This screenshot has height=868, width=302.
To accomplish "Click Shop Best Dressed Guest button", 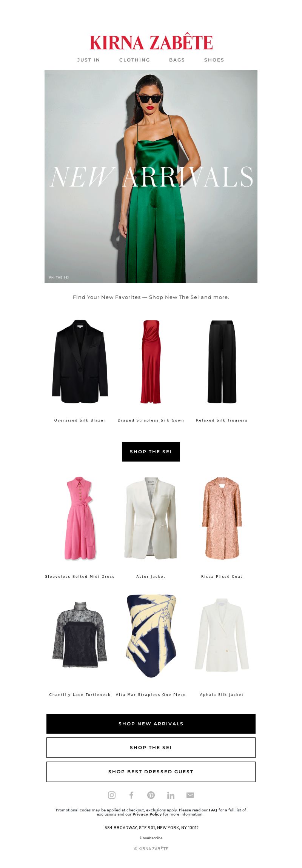I will pos(151,772).
